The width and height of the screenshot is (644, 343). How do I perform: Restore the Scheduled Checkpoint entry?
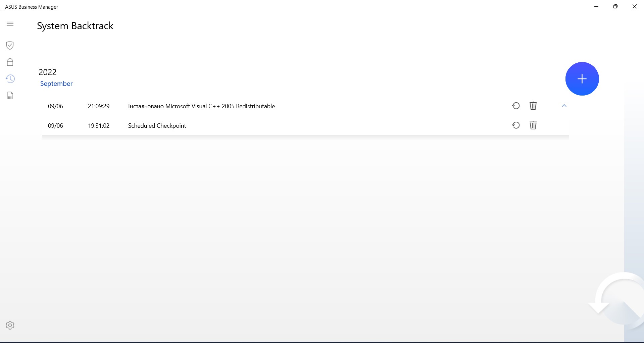point(516,125)
